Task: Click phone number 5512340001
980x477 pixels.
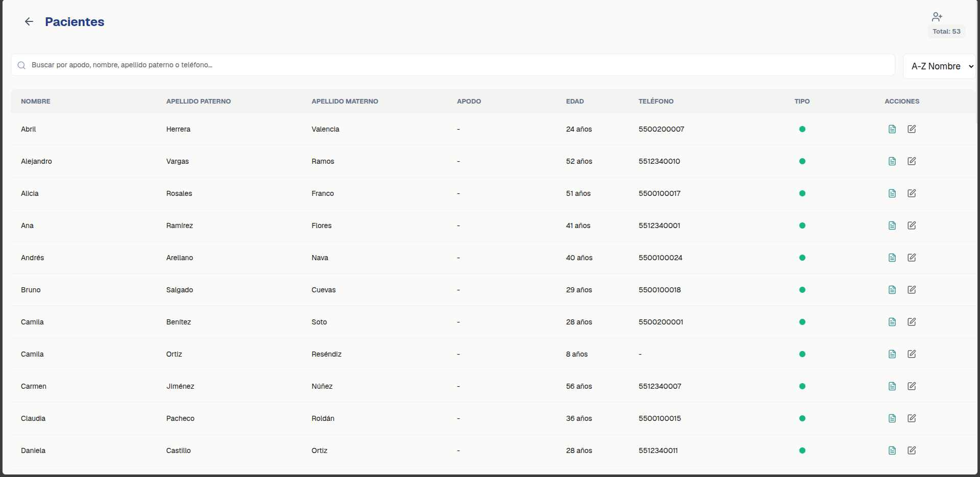Action: (659, 225)
